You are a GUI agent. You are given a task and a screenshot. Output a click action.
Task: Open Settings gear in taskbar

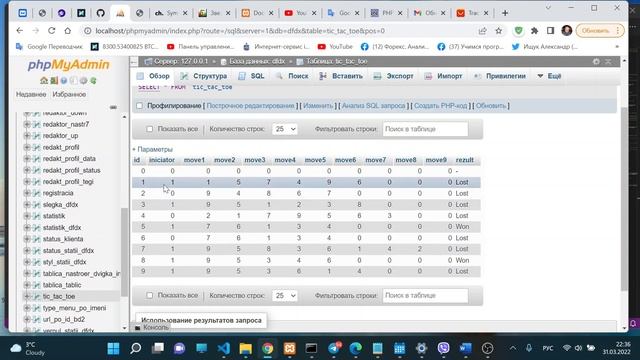click(x=421, y=348)
